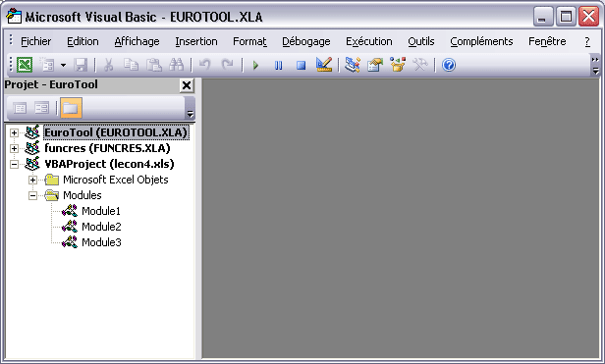The width and height of the screenshot is (605, 364).
Task: Click the View Microsoft Excel icon
Action: tap(25, 65)
